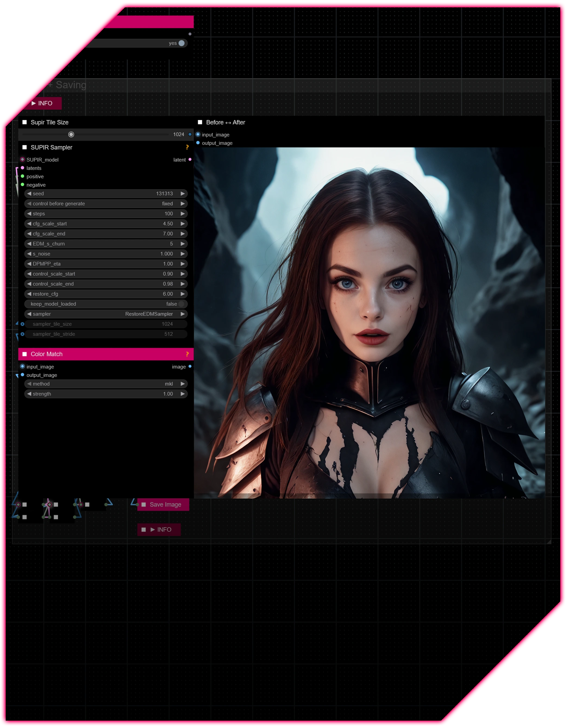The image size is (566, 728).
Task: Toggle the yes switch at top
Action: [x=181, y=43]
